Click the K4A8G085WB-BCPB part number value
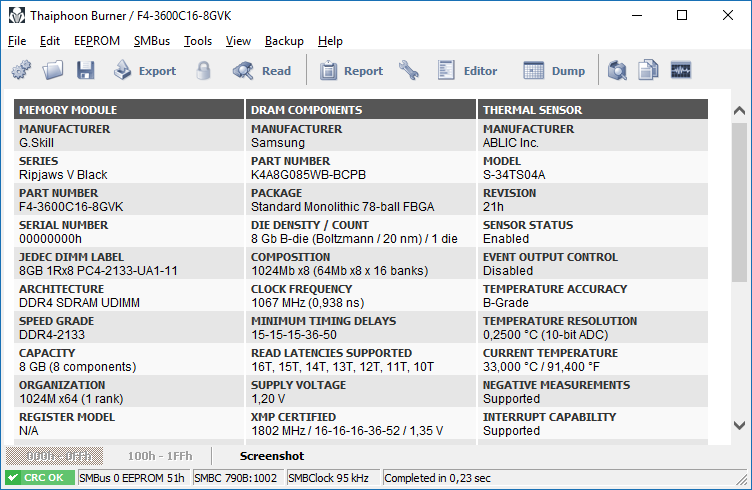Viewport: 752px width, 490px height. click(308, 175)
